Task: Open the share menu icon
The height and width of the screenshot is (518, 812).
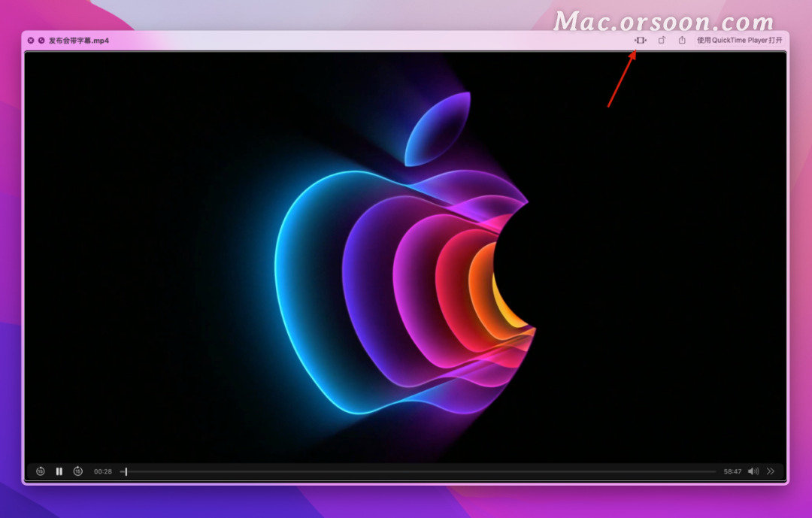Action: pos(682,40)
